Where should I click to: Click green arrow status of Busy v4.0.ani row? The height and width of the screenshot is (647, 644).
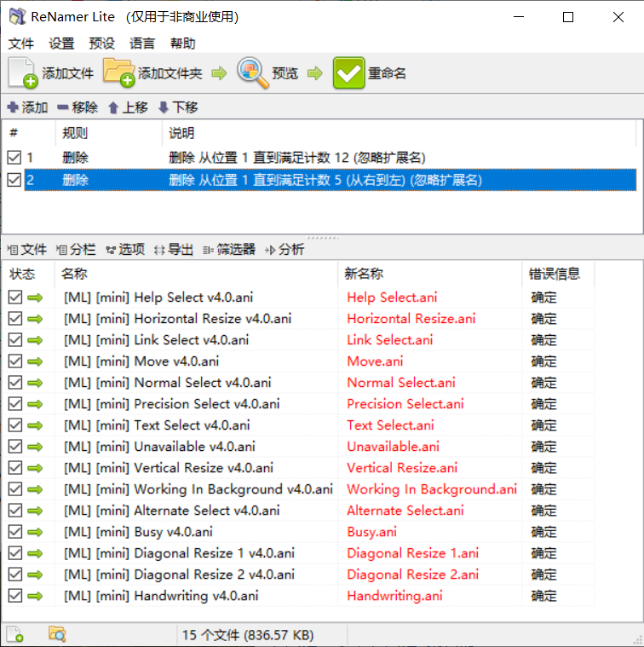pos(35,532)
